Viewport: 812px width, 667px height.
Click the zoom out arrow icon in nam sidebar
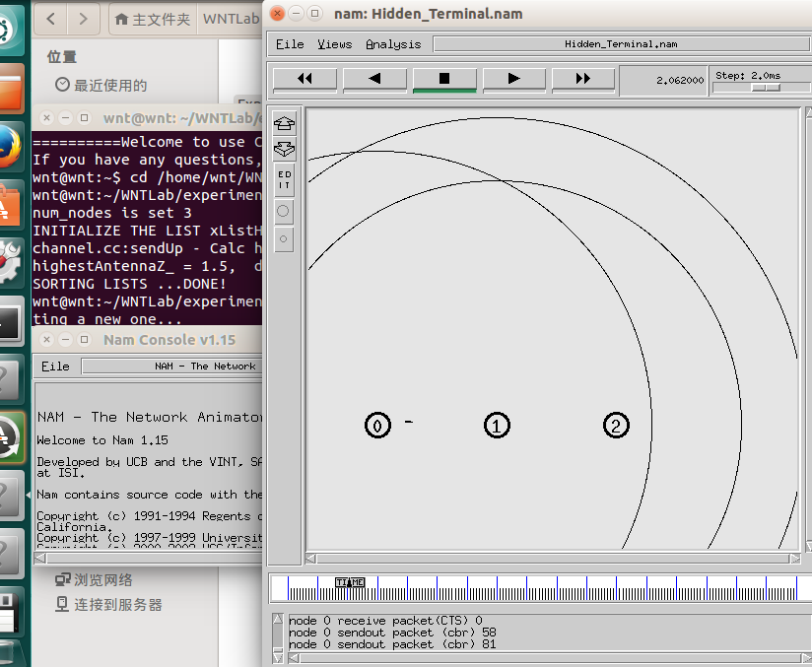284,150
